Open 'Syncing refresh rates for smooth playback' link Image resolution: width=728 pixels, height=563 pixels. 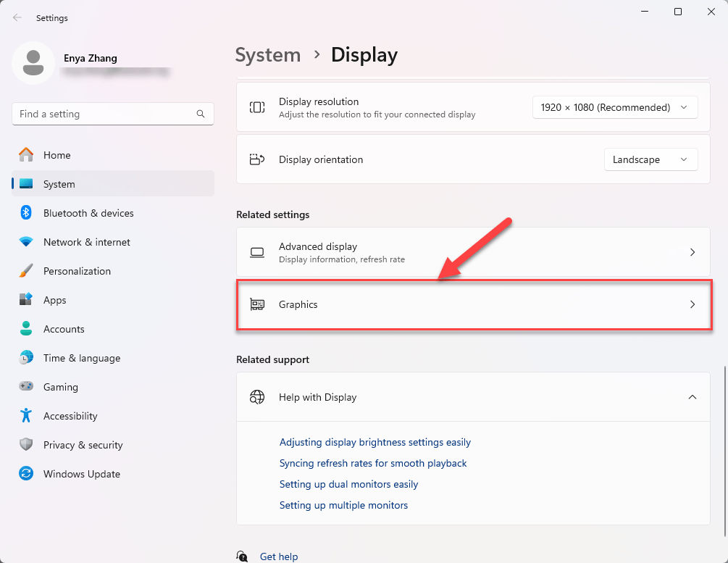pyautogui.click(x=373, y=463)
